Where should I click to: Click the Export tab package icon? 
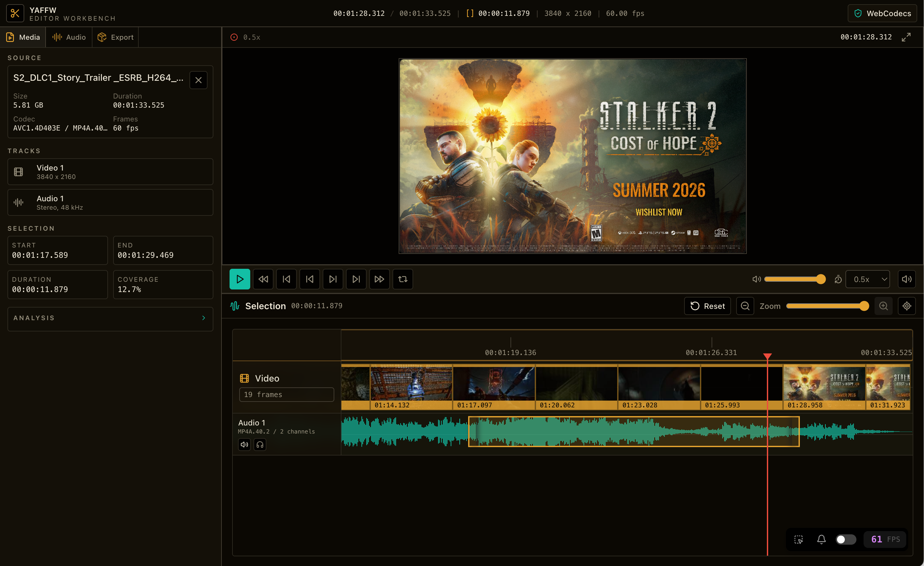coord(102,37)
